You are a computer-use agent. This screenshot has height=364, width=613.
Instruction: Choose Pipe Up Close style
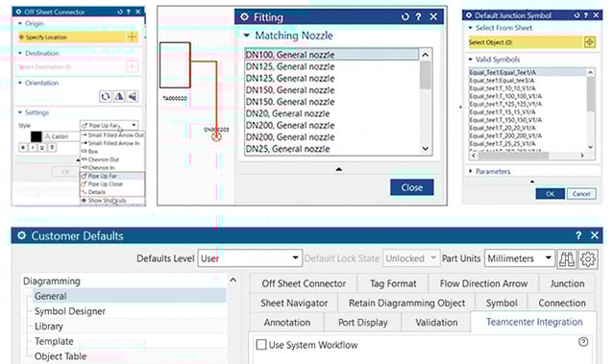[x=112, y=183]
